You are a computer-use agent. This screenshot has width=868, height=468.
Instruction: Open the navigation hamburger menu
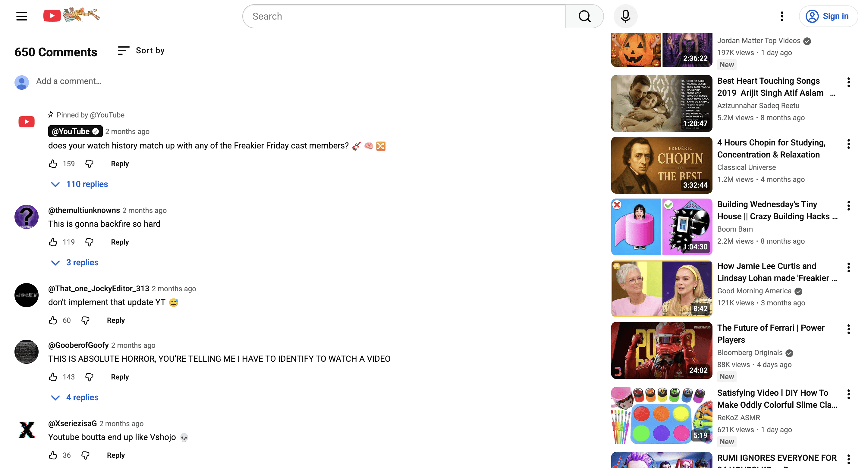(x=21, y=16)
